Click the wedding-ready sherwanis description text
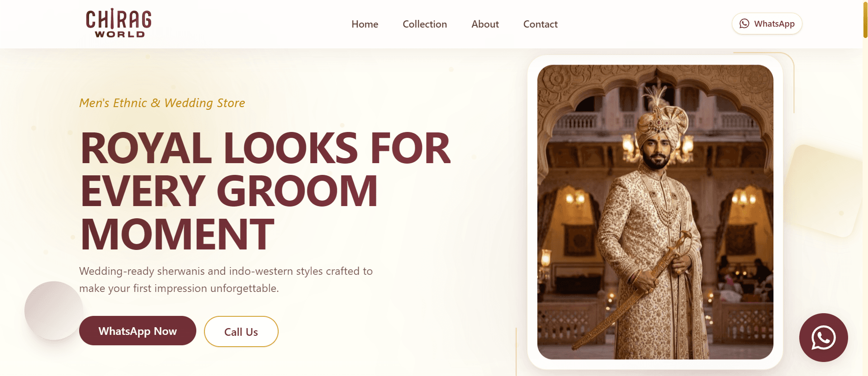This screenshot has height=376, width=868. click(226, 280)
